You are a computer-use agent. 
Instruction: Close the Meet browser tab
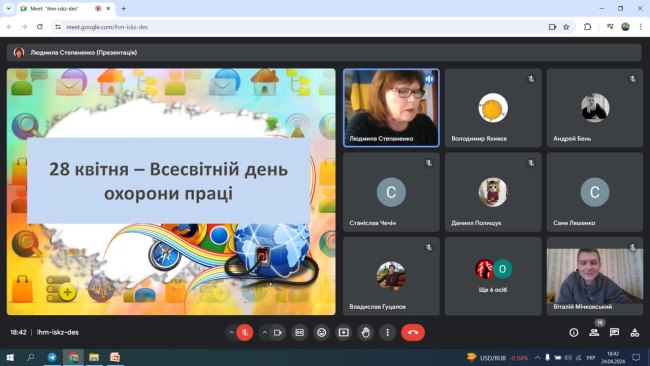109,8
